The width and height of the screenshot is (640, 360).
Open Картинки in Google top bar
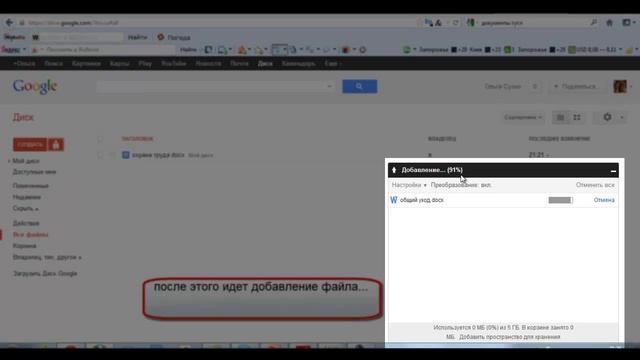coord(86,64)
